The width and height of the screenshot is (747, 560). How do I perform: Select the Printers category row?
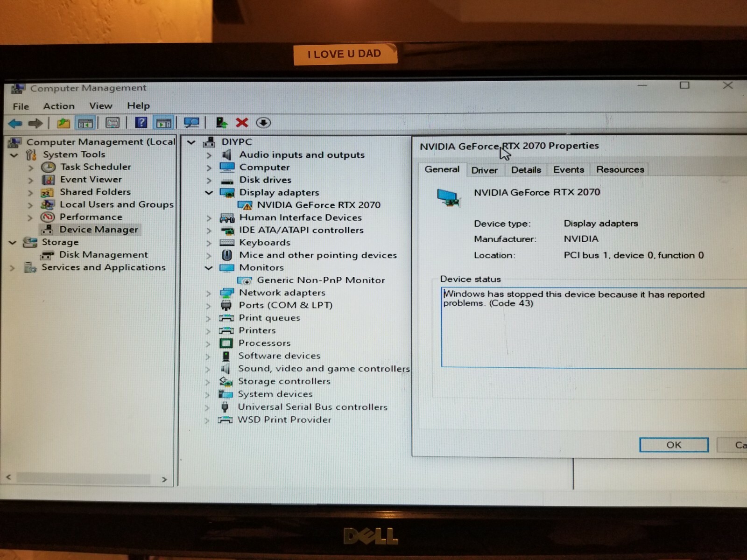(x=257, y=330)
